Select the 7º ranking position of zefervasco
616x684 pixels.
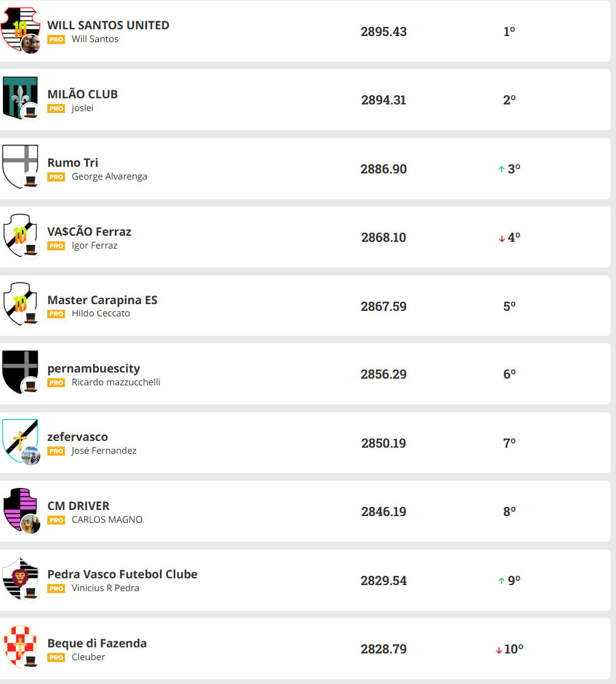point(509,443)
